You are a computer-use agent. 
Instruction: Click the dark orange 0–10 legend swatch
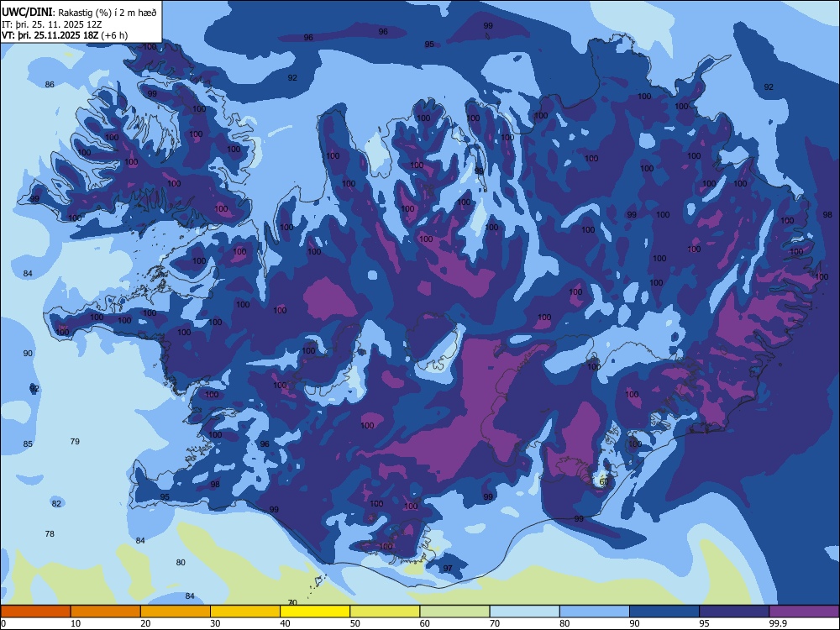click(35, 612)
